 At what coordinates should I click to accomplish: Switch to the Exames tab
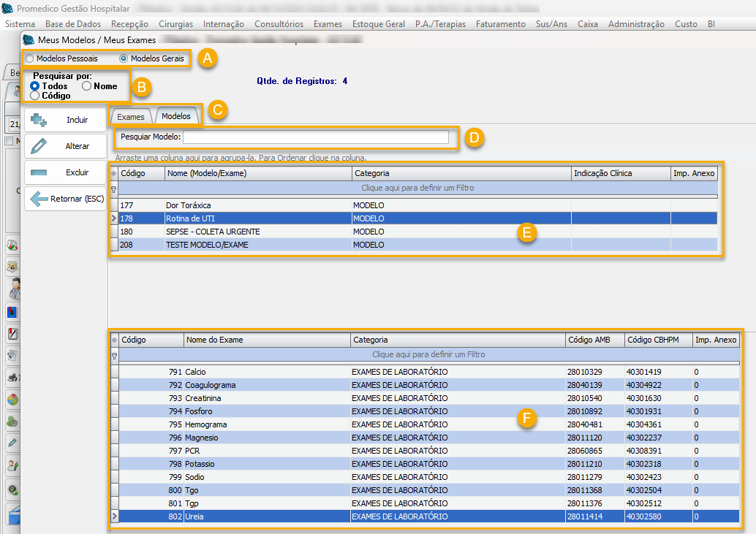click(x=131, y=117)
